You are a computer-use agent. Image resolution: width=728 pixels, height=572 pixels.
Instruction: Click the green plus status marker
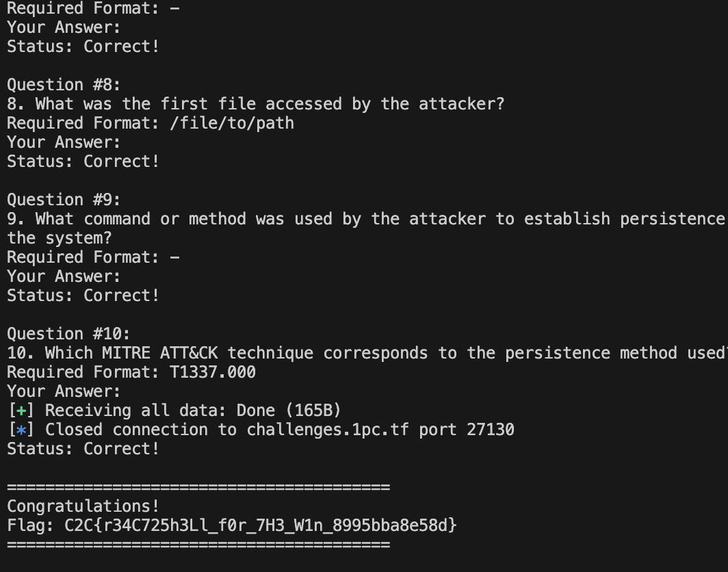point(21,411)
